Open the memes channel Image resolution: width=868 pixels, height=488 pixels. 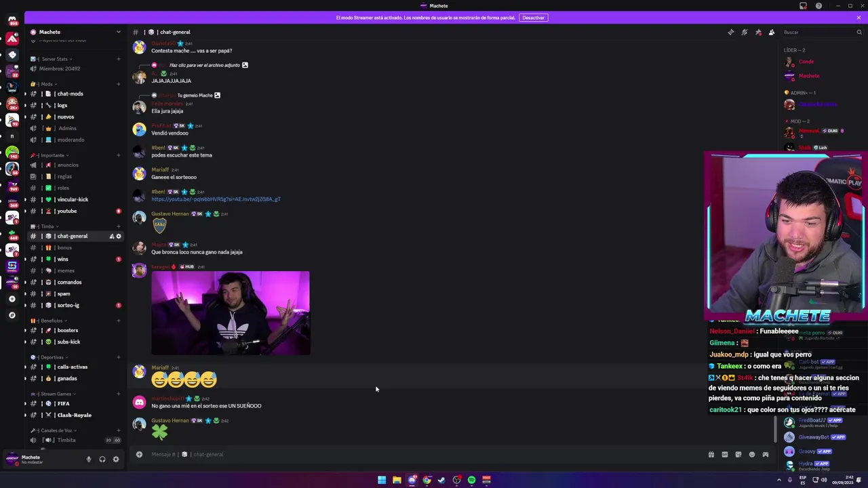pos(75,270)
